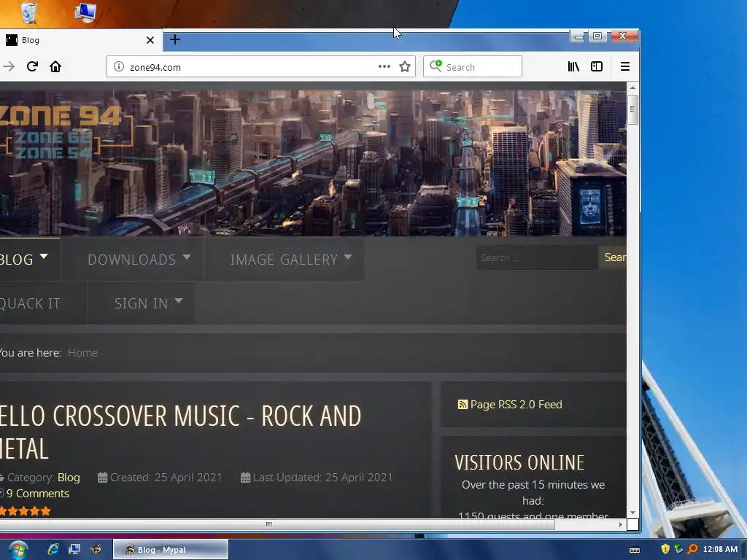Click the RSS feed icon
The width and height of the screenshot is (747, 560).
point(462,405)
